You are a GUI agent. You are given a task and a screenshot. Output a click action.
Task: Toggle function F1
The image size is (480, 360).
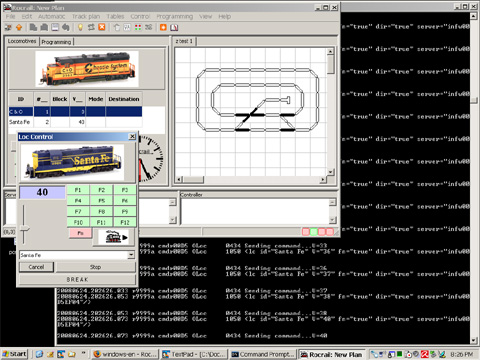(x=78, y=190)
